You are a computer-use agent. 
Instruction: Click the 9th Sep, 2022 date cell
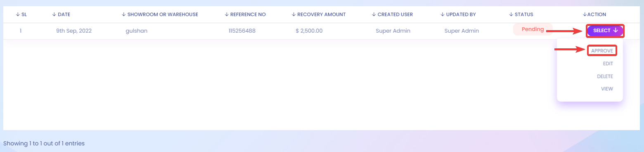74,31
